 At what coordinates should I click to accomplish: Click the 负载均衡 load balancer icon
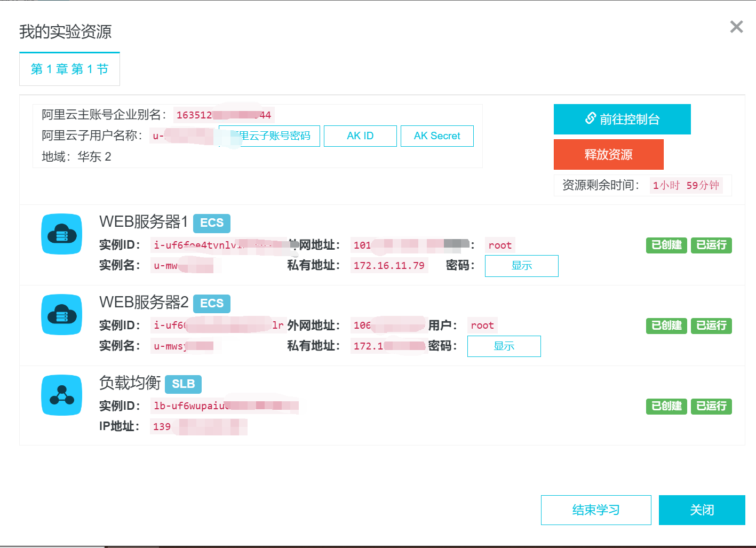(x=62, y=395)
